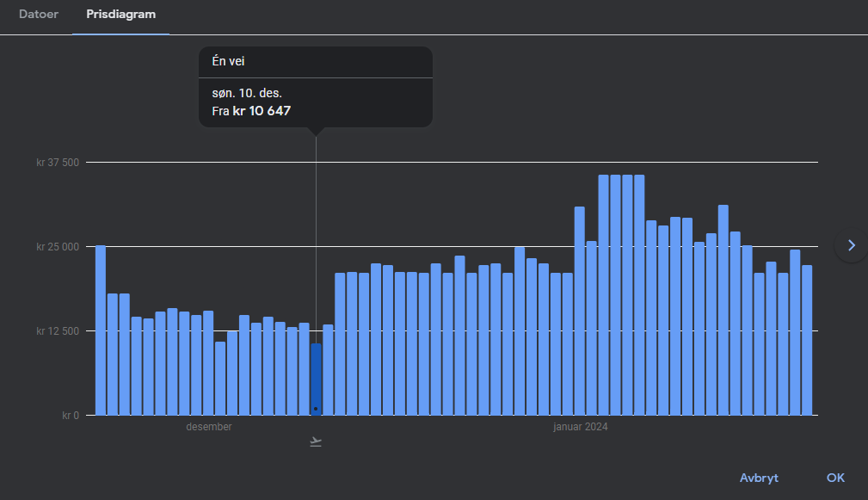Image resolution: width=868 pixels, height=500 pixels.
Task: Click the dot inside the selected dark bar
Action: click(x=316, y=408)
